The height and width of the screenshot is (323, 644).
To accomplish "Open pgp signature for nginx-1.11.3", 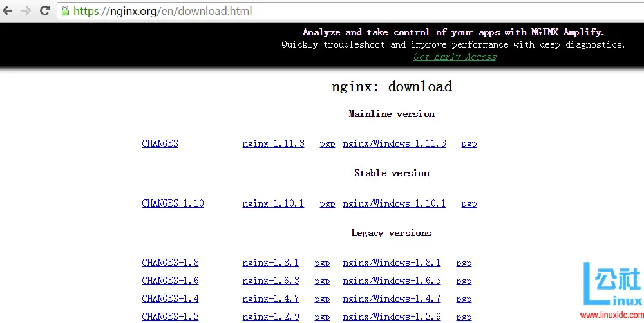I will click(327, 144).
